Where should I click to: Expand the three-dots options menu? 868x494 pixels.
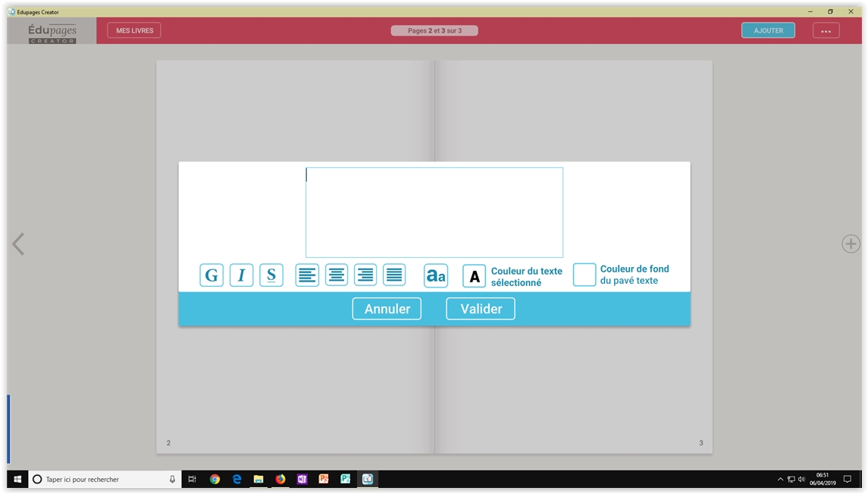(826, 31)
